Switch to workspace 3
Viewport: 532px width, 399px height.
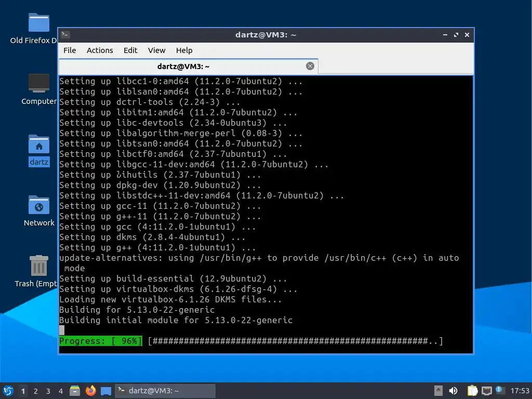(x=48, y=391)
